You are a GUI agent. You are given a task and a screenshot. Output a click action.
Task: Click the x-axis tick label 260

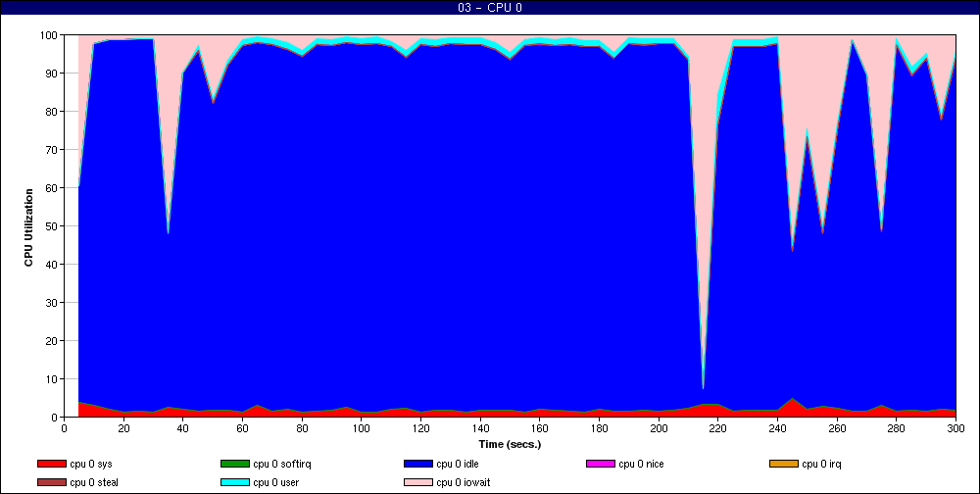(838, 428)
